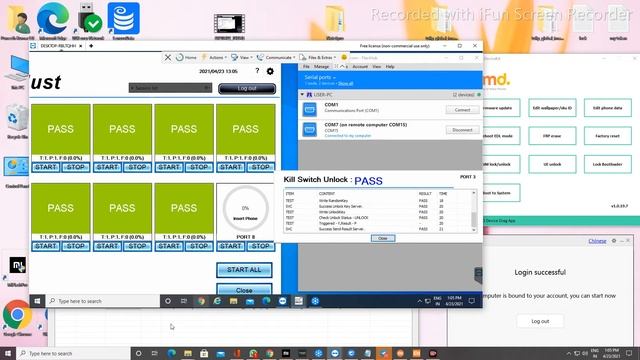Expand the Serial ports filter dropdown
Image resolution: width=640 pixels, height=360 pixels.
[320, 77]
